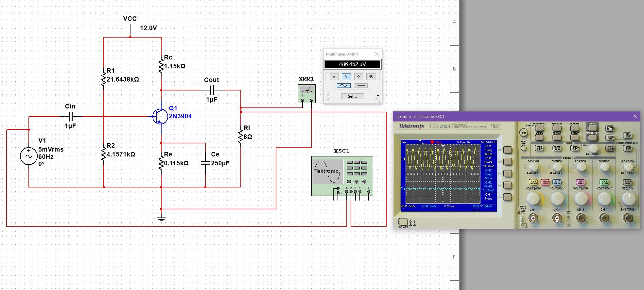The height and width of the screenshot is (290, 644).
Task: Click the multimeter Set... button
Action: 353,96
